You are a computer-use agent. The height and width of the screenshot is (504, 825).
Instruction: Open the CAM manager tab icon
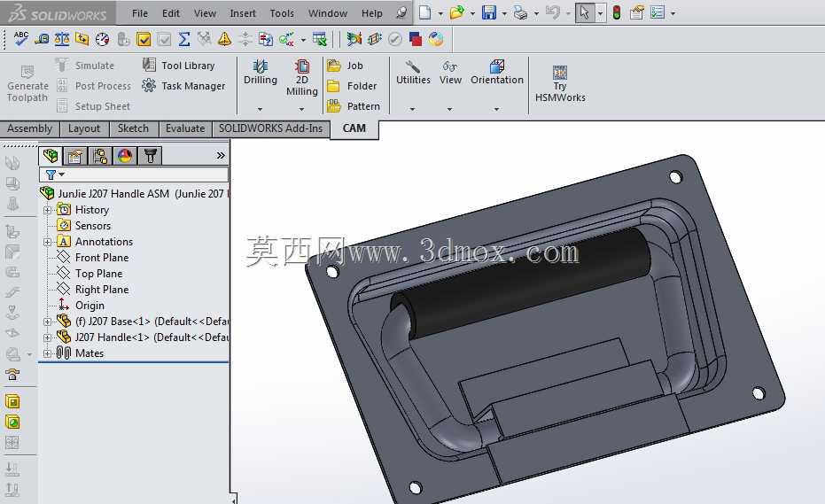click(150, 156)
